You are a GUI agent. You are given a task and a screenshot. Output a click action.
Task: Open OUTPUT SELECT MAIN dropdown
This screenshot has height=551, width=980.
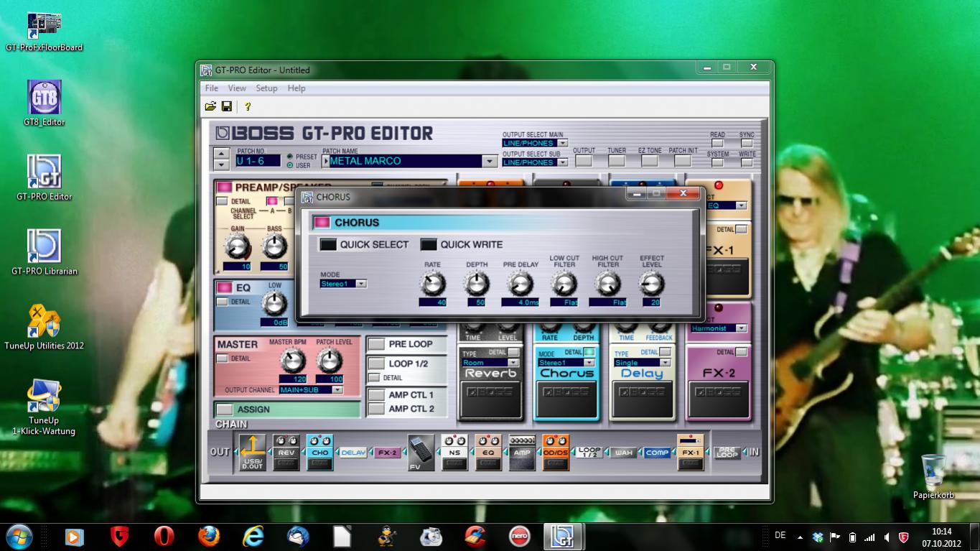(x=562, y=143)
